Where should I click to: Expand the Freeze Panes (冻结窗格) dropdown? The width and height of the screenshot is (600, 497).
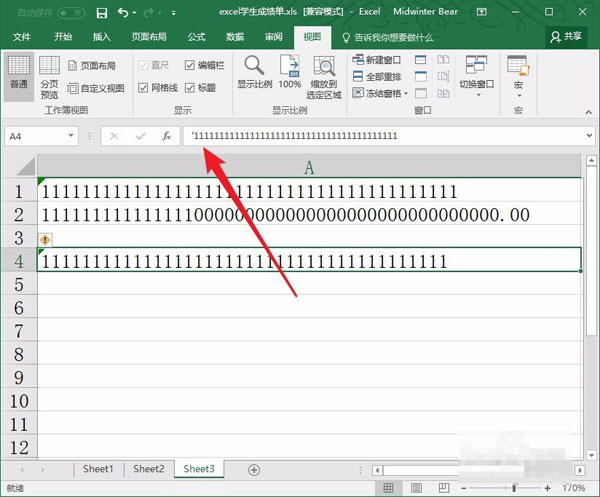point(381,93)
